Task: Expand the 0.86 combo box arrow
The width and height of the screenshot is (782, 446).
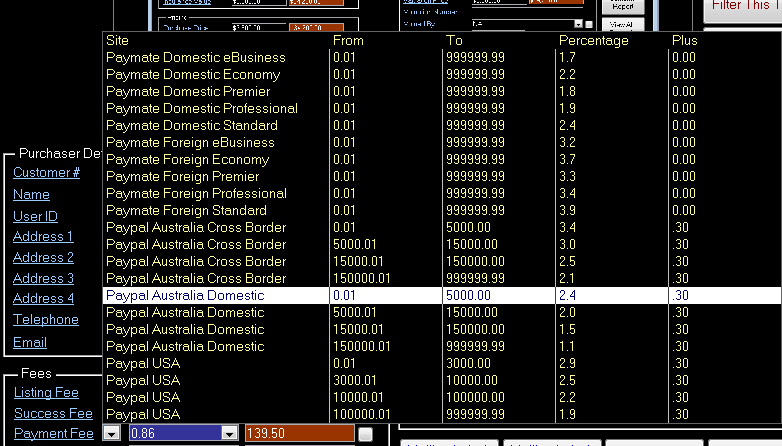Action: pyautogui.click(x=229, y=434)
